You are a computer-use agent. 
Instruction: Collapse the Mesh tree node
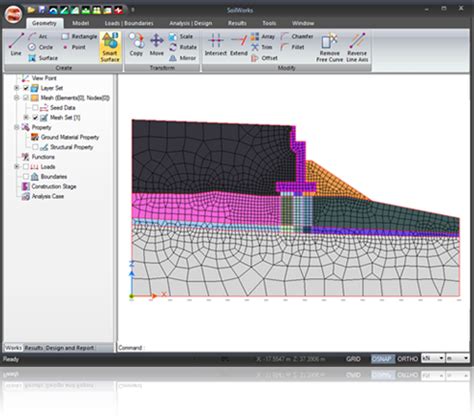click(17, 98)
